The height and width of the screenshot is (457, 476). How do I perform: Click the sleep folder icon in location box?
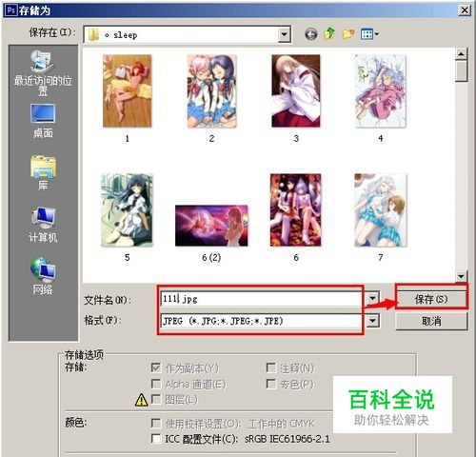pyautogui.click(x=93, y=34)
